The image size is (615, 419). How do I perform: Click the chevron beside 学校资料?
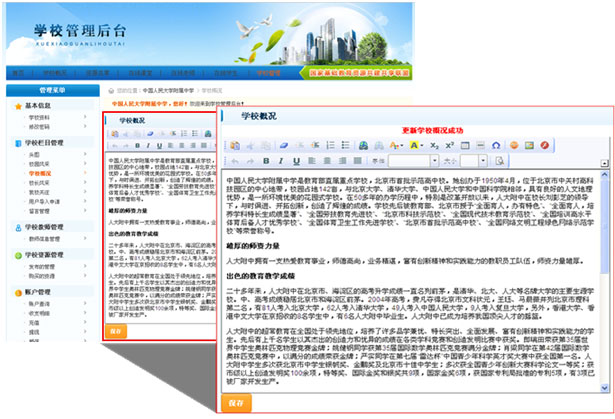(85, 117)
